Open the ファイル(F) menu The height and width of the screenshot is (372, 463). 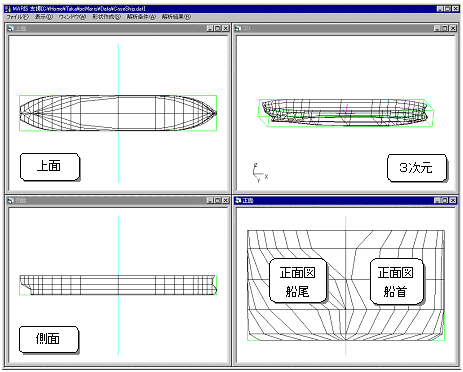(18, 17)
